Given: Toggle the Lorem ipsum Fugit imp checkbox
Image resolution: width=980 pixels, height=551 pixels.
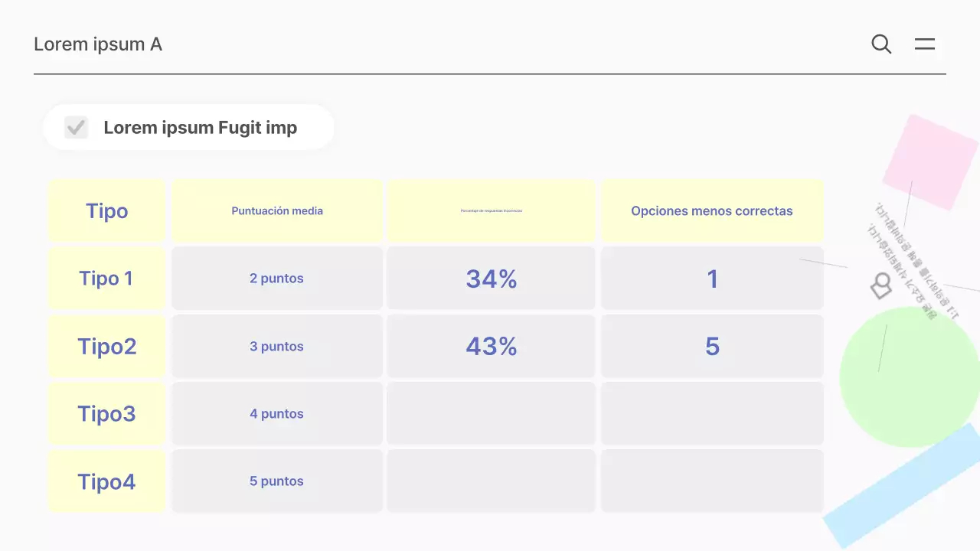Looking at the screenshot, I should (77, 127).
